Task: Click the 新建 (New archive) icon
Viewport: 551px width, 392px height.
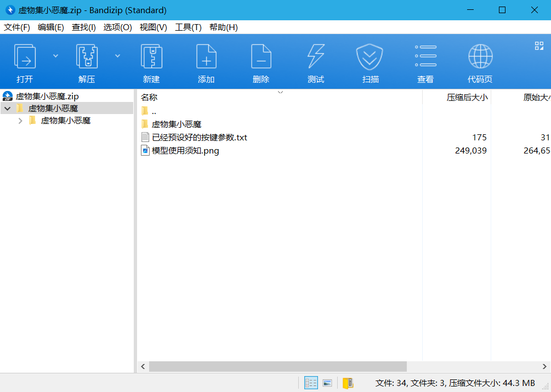Action: [x=151, y=56]
